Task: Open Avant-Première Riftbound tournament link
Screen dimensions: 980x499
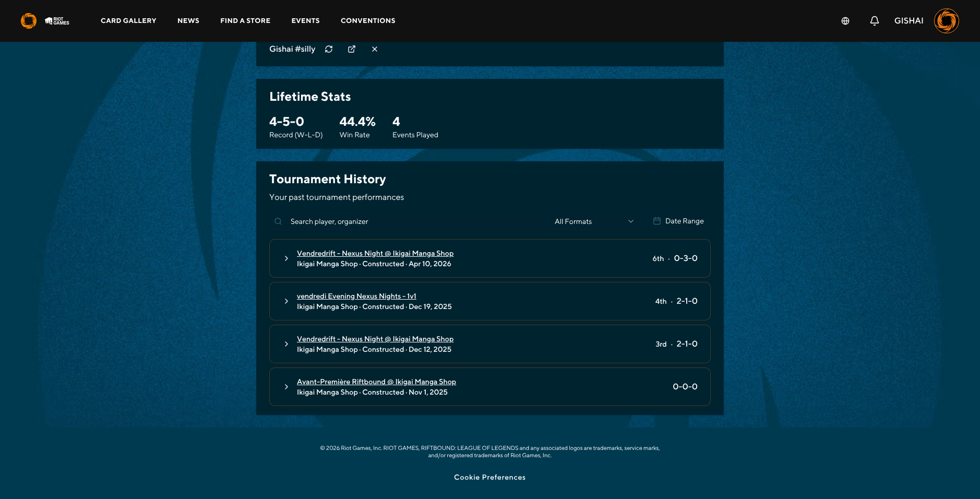Action: (x=376, y=382)
